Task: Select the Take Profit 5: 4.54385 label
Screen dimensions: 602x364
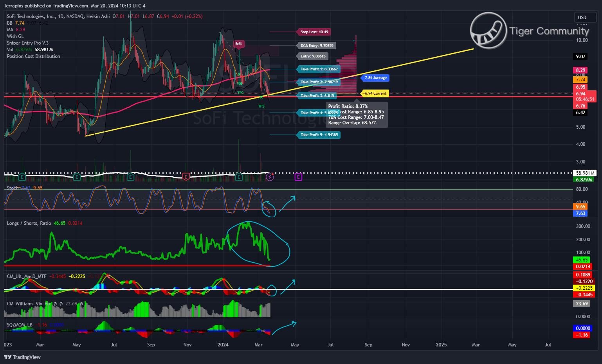Action: coord(319,135)
